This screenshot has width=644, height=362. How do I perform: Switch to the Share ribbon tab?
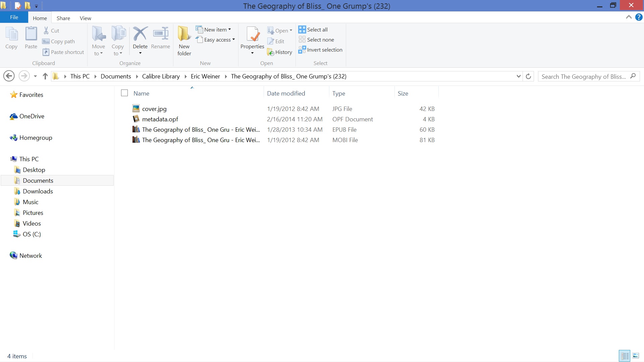tap(63, 18)
